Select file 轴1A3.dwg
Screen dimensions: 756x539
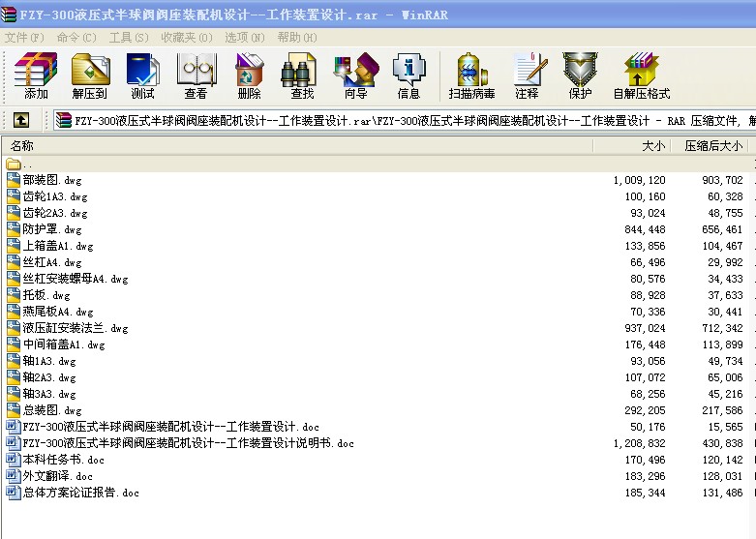(x=49, y=361)
